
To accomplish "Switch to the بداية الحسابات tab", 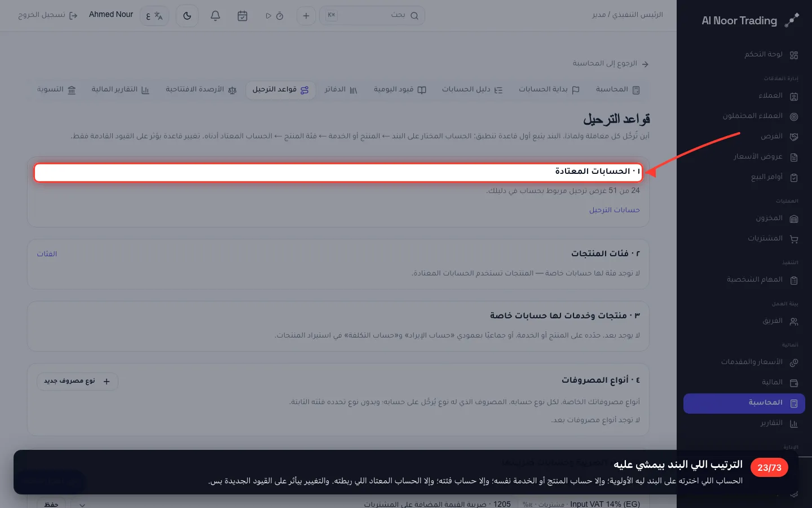I will click(x=549, y=90).
